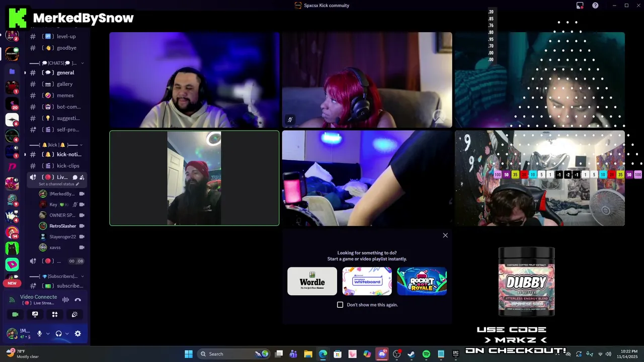Open pink P server icon
The height and width of the screenshot is (362, 644).
12,167
